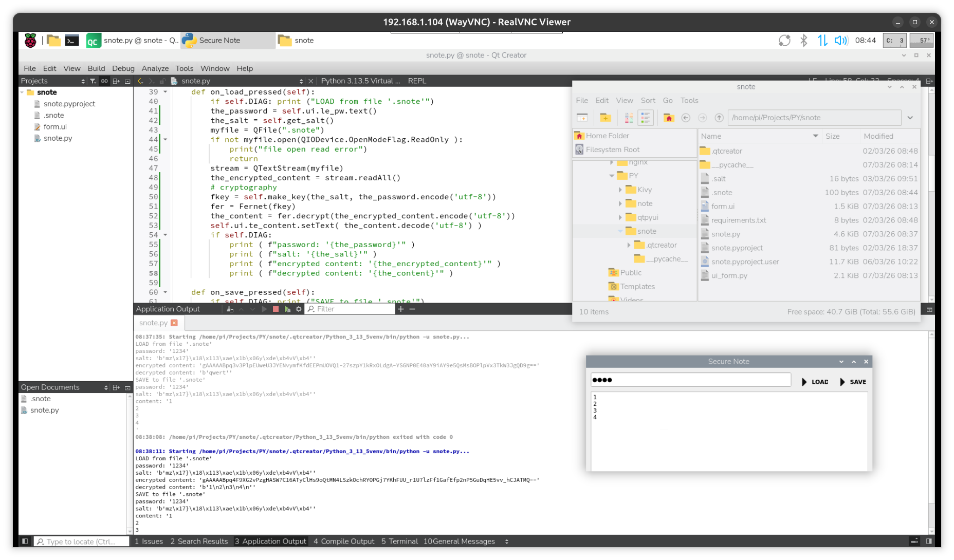The image size is (954, 560).
Task: Collapse the PY folder in directory tree
Action: (612, 176)
